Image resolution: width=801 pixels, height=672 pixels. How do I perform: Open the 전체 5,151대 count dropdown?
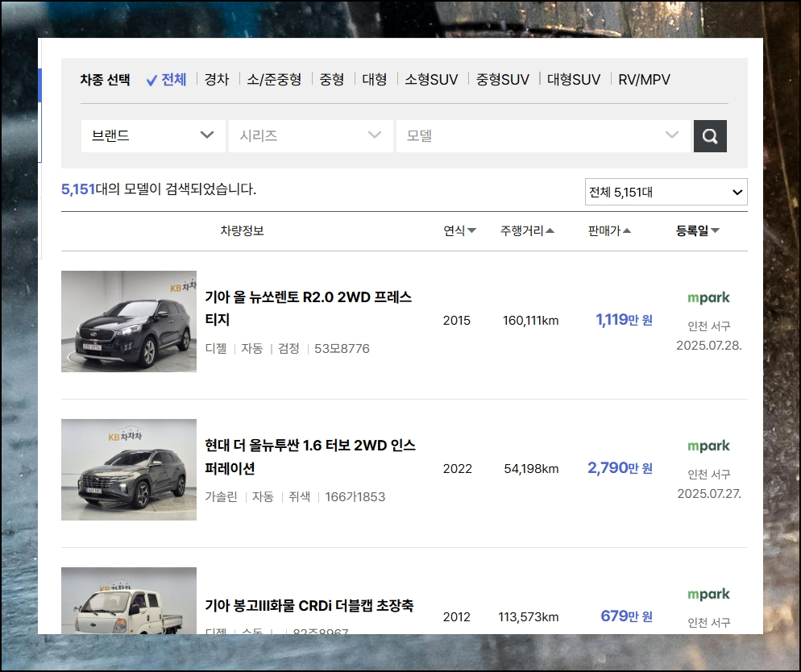[666, 192]
